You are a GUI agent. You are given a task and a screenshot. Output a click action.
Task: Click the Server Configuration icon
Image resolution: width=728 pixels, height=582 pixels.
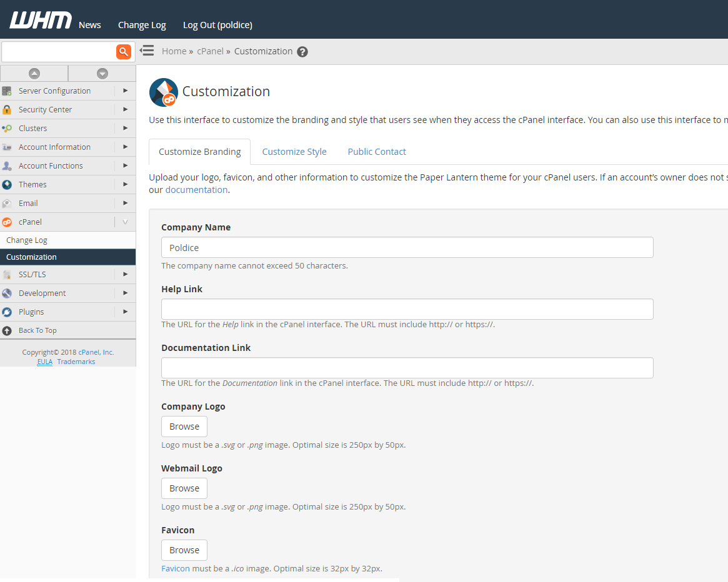tap(7, 91)
